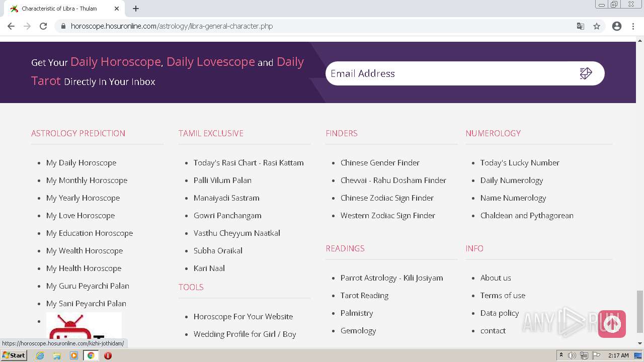The image size is (644, 362).
Task: Open Wedding Profile for Girl / Boy
Action: 245,334
